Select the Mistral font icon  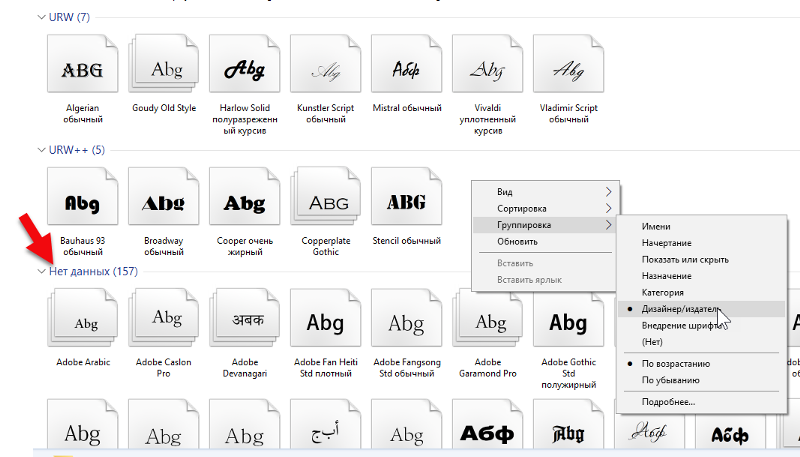pyautogui.click(x=407, y=64)
